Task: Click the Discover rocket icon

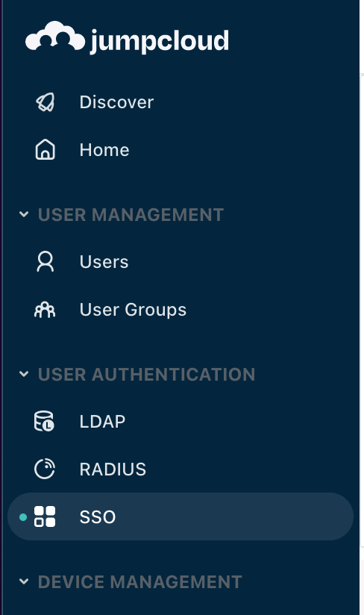Action: tap(45, 102)
